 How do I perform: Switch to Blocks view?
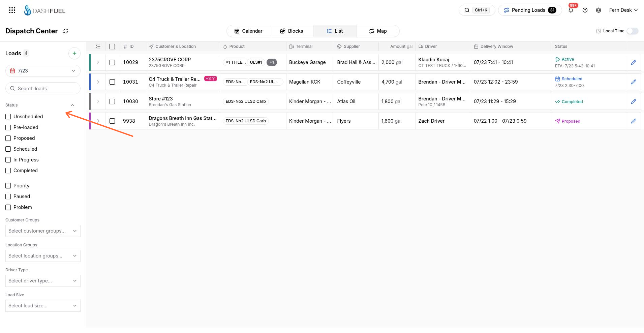(292, 31)
